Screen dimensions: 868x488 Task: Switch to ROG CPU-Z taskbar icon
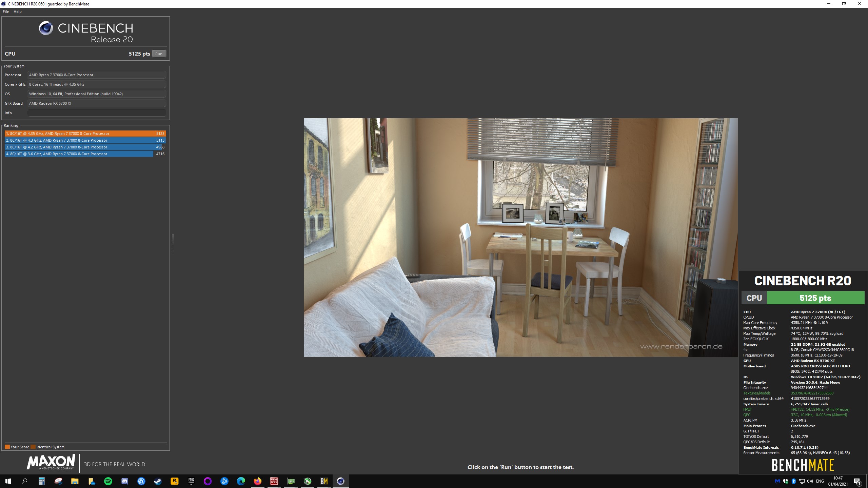274,481
